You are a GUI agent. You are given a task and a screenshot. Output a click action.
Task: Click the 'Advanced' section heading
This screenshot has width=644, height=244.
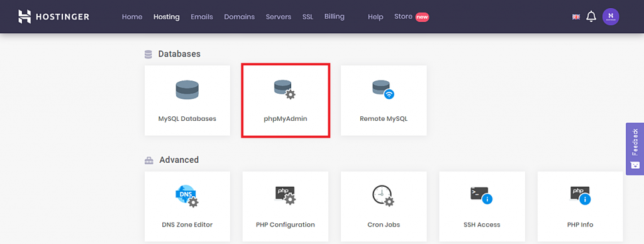pyautogui.click(x=179, y=160)
